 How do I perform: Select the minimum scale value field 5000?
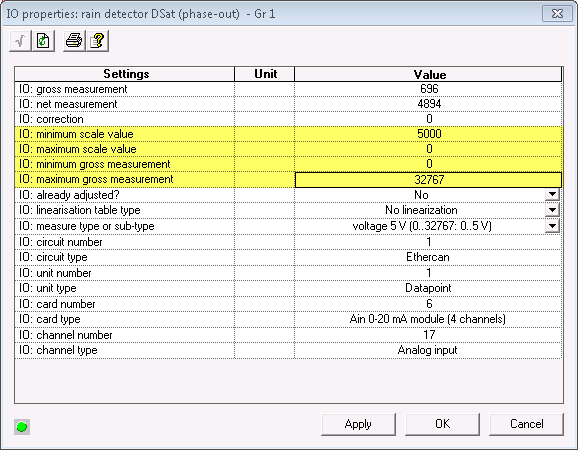tap(428, 134)
